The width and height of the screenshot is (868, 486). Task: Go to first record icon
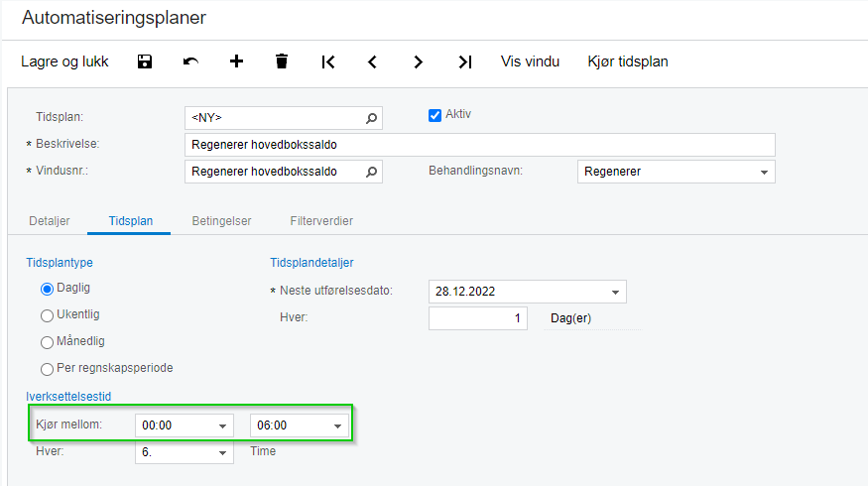coord(328,62)
